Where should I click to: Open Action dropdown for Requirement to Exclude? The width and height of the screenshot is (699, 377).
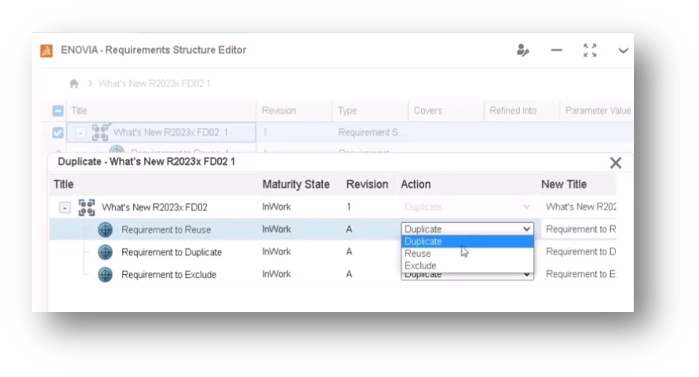pyautogui.click(x=467, y=275)
